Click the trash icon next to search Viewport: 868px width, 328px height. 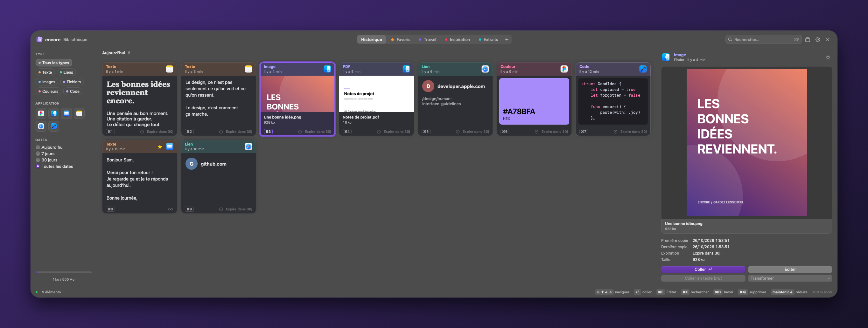tap(808, 40)
